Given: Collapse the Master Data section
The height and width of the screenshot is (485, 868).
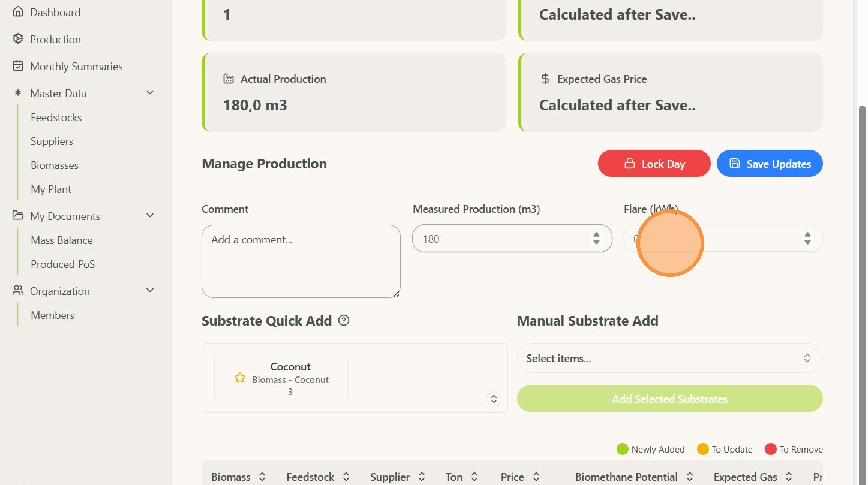Looking at the screenshot, I should pos(150,92).
